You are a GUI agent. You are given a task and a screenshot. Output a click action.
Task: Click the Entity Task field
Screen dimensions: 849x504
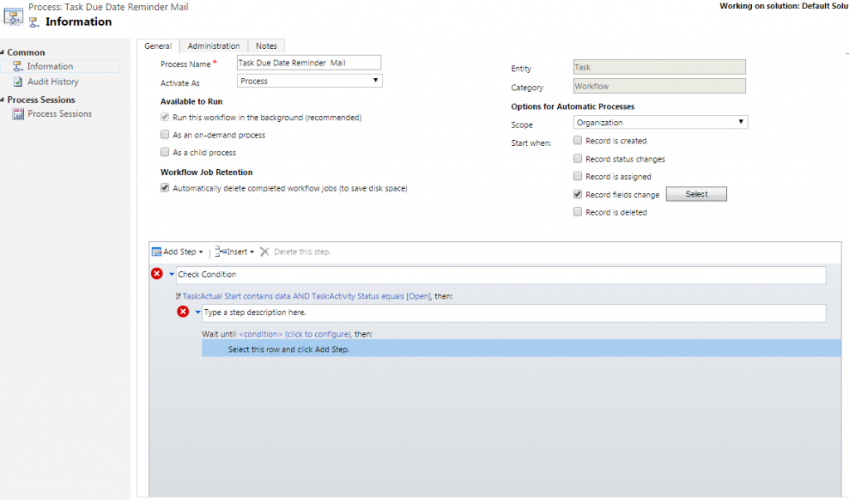659,67
